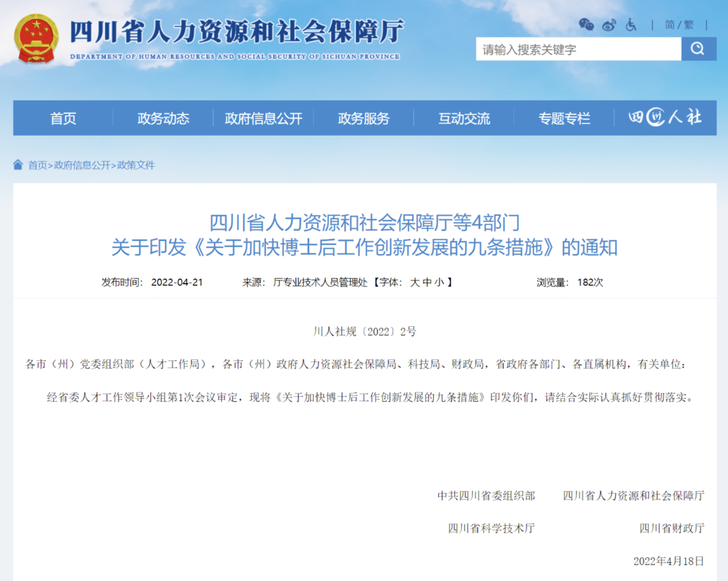Open the accessibility wheelchair icon

point(631,25)
